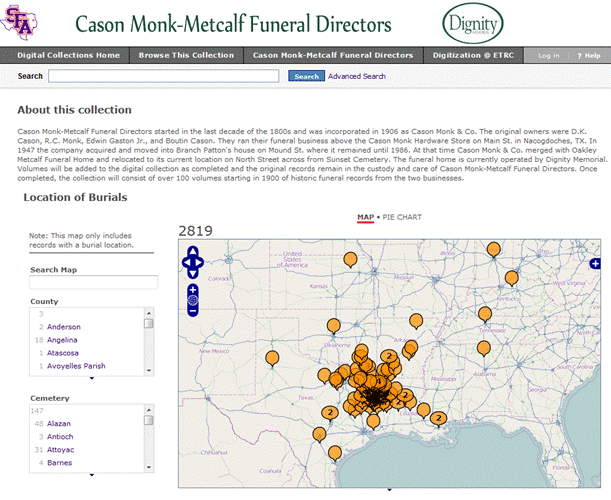
Task: Go to Digital Collections Home
Action: pyautogui.click(x=69, y=55)
